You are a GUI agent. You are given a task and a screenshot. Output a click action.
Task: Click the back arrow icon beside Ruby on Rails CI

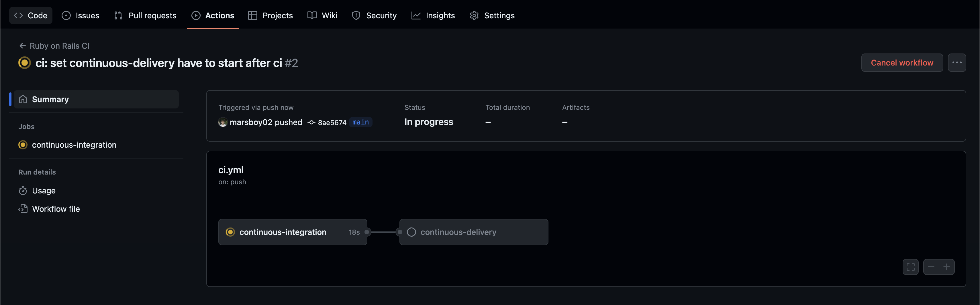[22, 45]
